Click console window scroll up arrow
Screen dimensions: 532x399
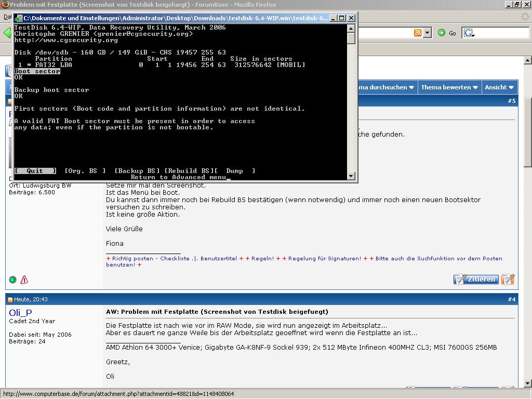click(351, 28)
